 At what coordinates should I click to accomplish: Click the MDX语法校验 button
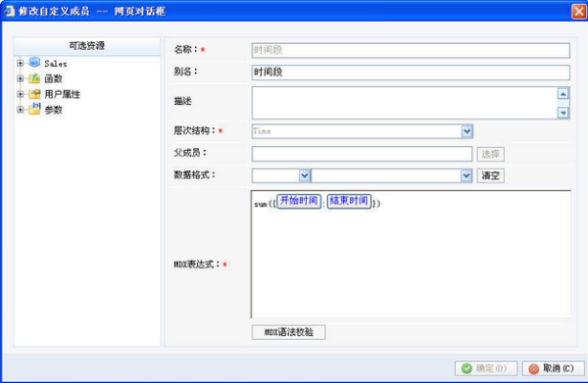click(x=288, y=332)
